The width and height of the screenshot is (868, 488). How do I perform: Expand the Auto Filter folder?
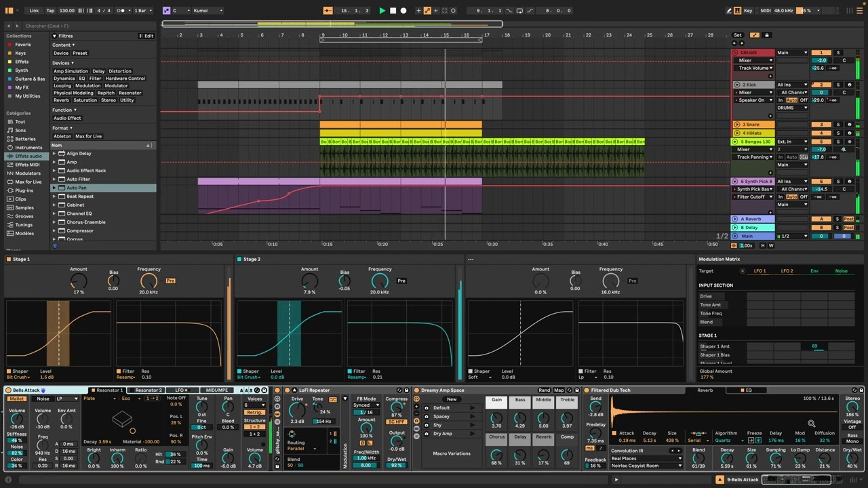54,179
